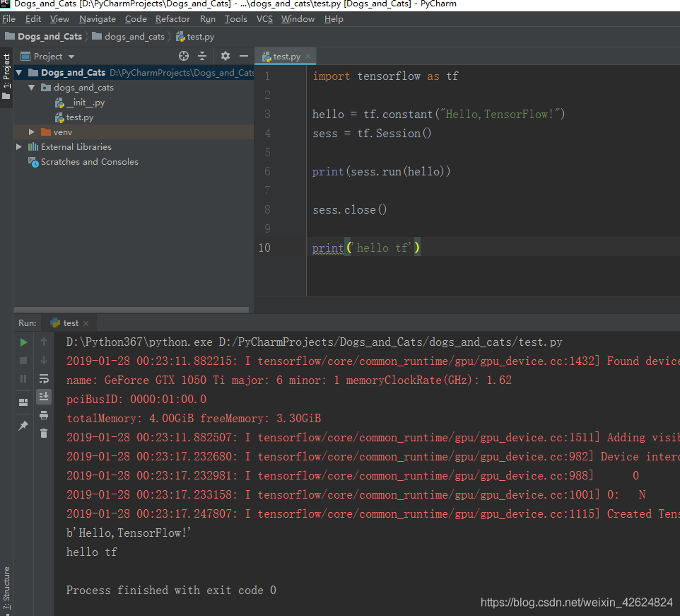Viewport: 680px width, 616px height.
Task: Click the Pin Tab icon in Run panel
Action: (x=23, y=426)
